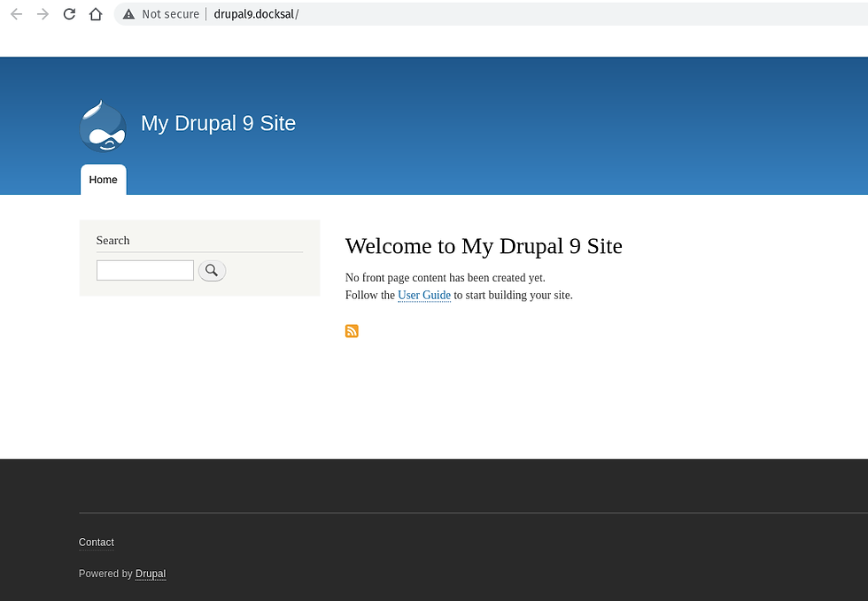Click the Not secure warning icon
The image size is (868, 601).
click(x=128, y=14)
